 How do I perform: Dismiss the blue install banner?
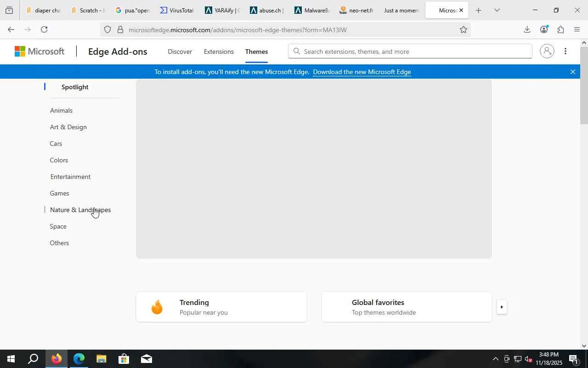(573, 72)
